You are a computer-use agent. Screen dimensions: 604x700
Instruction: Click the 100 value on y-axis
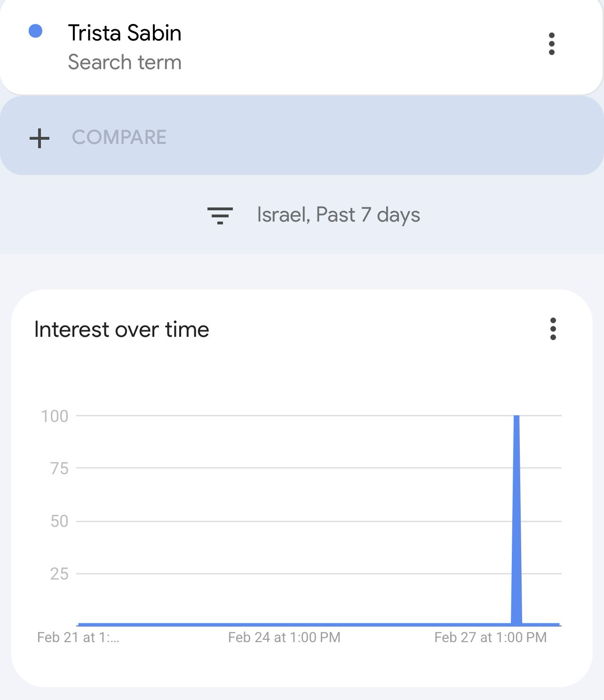[55, 416]
